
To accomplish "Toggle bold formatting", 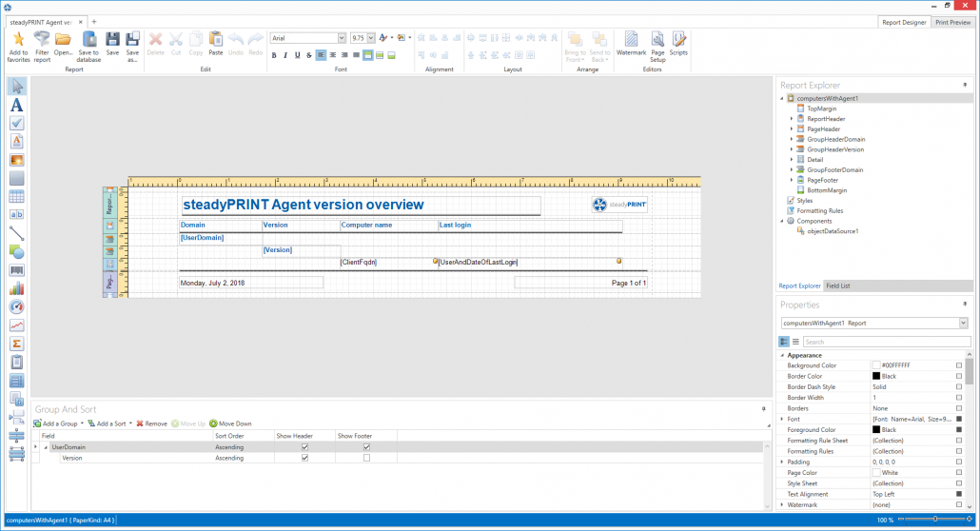I will coord(274,55).
